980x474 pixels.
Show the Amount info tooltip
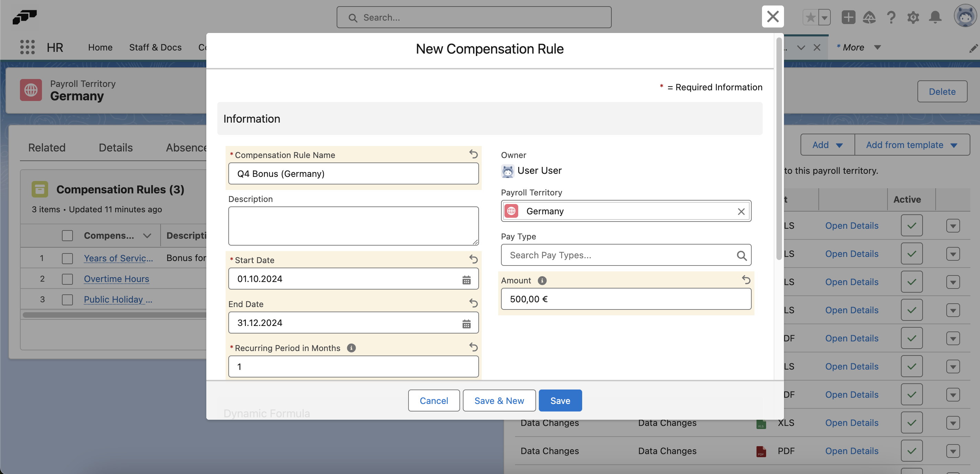coord(542,281)
